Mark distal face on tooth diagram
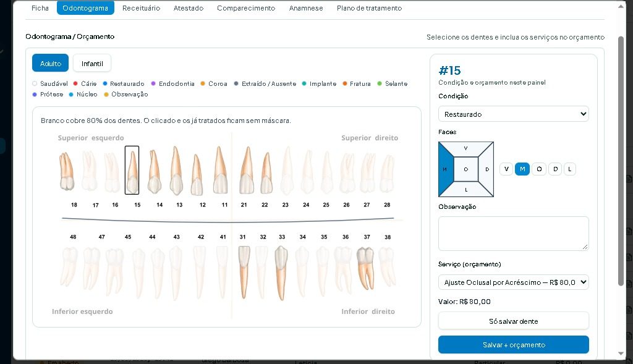633x364 pixels. [486, 169]
